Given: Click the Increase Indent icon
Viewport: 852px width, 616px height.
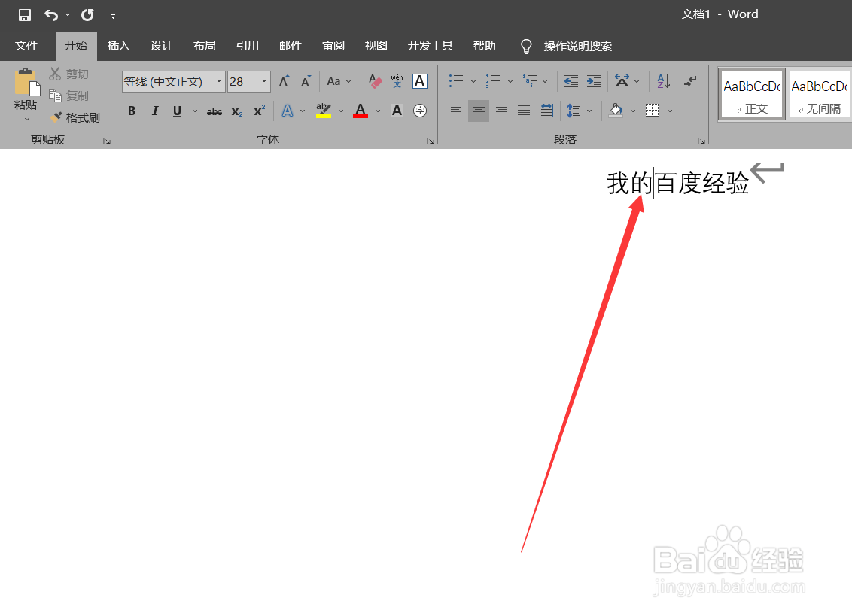Looking at the screenshot, I should tap(593, 81).
